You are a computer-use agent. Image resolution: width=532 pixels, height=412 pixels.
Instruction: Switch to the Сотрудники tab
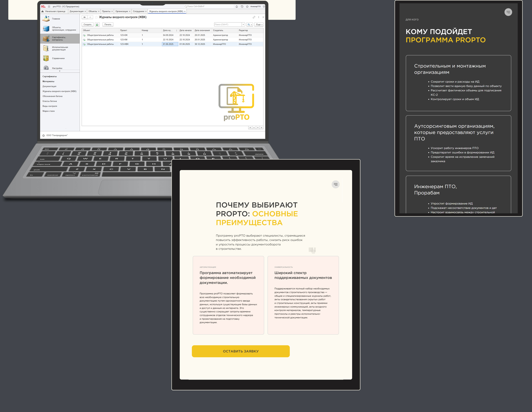(x=138, y=11)
